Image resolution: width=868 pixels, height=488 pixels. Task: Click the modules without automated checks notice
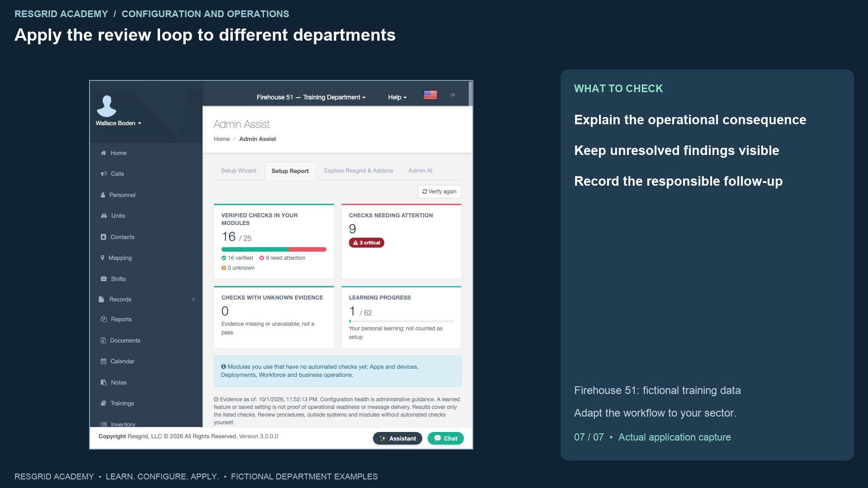[338, 371]
